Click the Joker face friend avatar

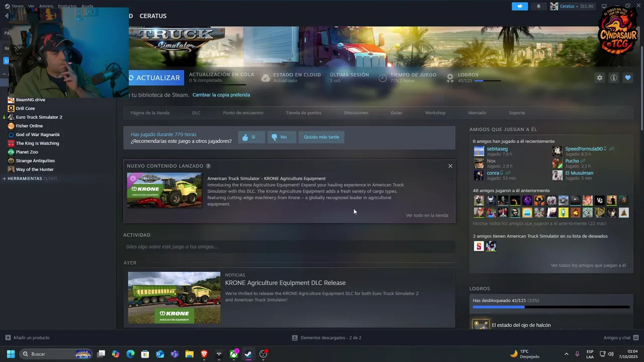tap(515, 212)
